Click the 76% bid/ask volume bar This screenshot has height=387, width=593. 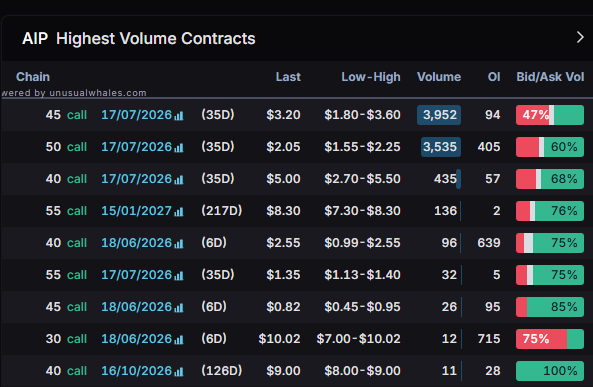coord(550,211)
